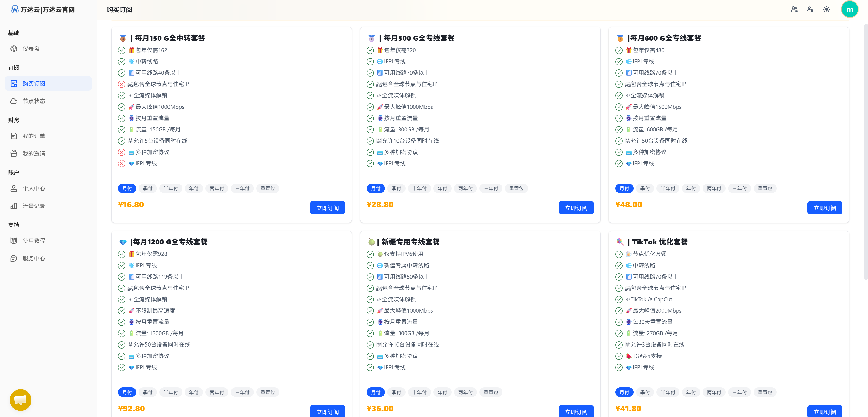Open 个人中心 in the sidebar

click(x=48, y=188)
